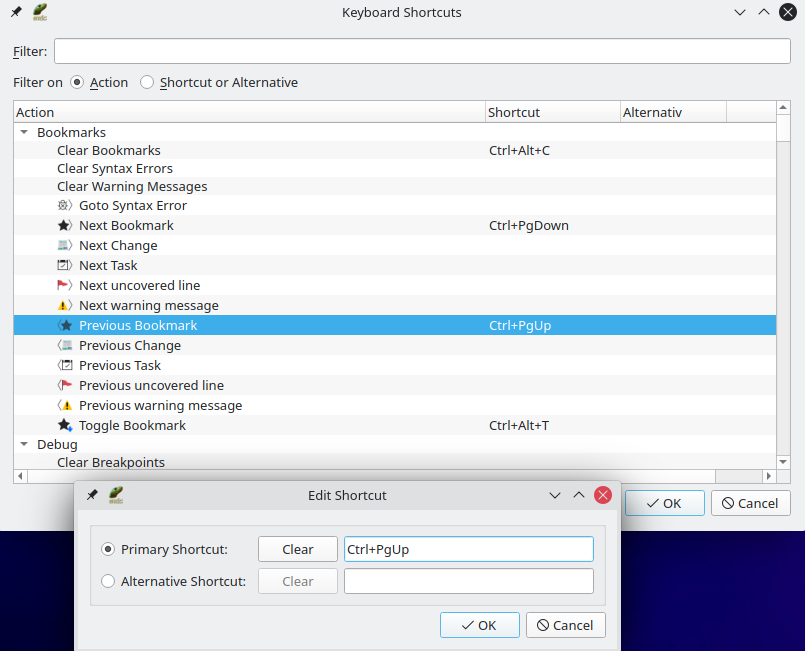This screenshot has height=651, width=805.
Task: Click the Next uncovered line flag icon
Action: pyautogui.click(x=64, y=285)
